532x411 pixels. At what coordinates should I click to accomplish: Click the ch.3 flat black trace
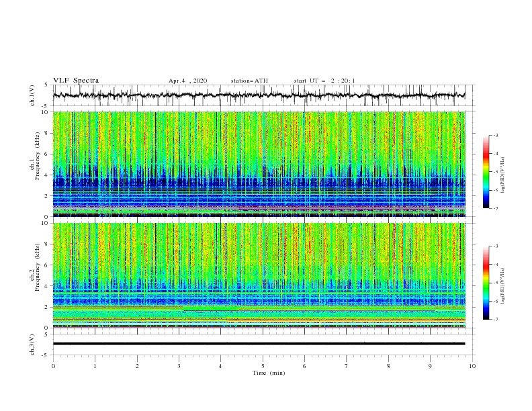click(259, 344)
